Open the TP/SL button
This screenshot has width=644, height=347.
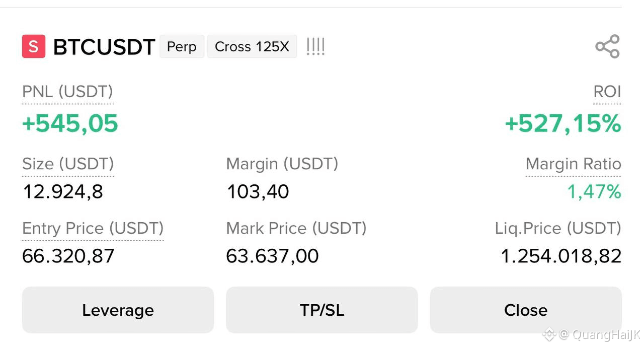(322, 310)
